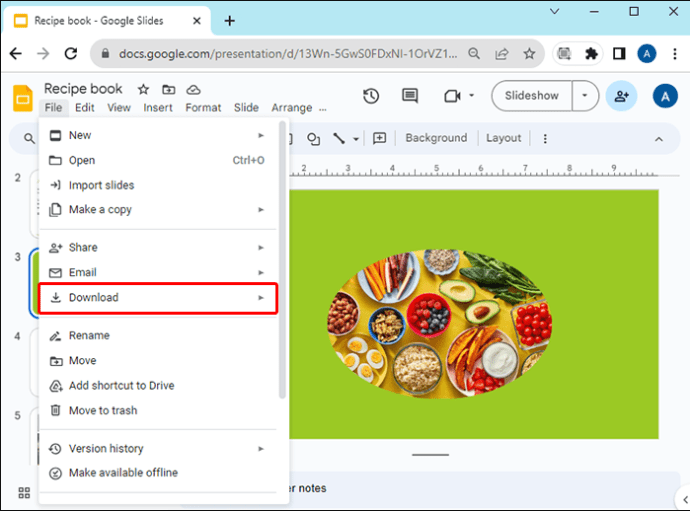Toggle the browser side panel icon
The height and width of the screenshot is (511, 690).
pos(619,54)
